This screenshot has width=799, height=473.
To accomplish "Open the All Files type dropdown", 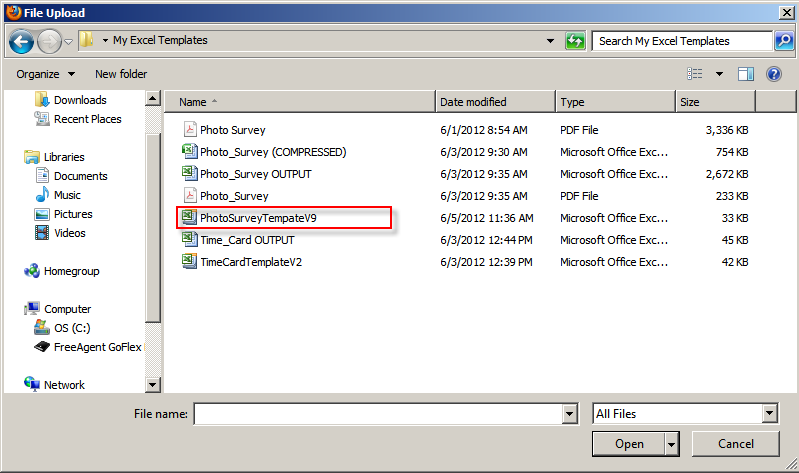I will (685, 413).
